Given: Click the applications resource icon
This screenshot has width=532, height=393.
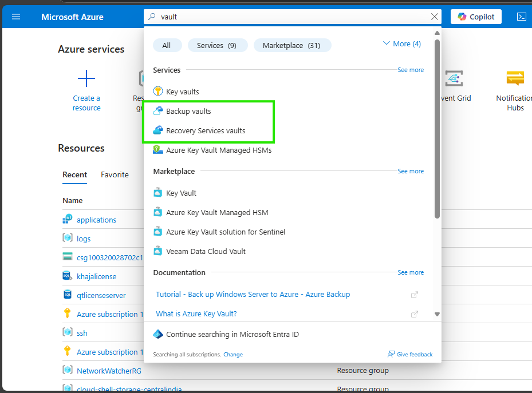Looking at the screenshot, I should 68,219.
